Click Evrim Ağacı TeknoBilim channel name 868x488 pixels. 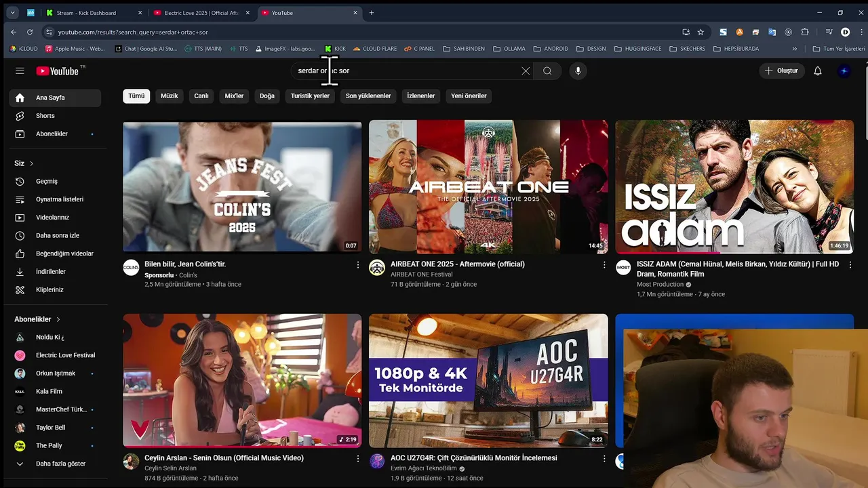pos(424,468)
